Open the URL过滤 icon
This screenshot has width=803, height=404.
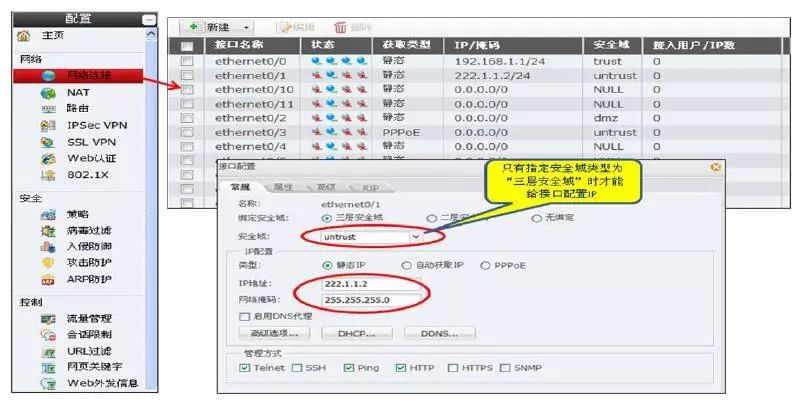48,352
